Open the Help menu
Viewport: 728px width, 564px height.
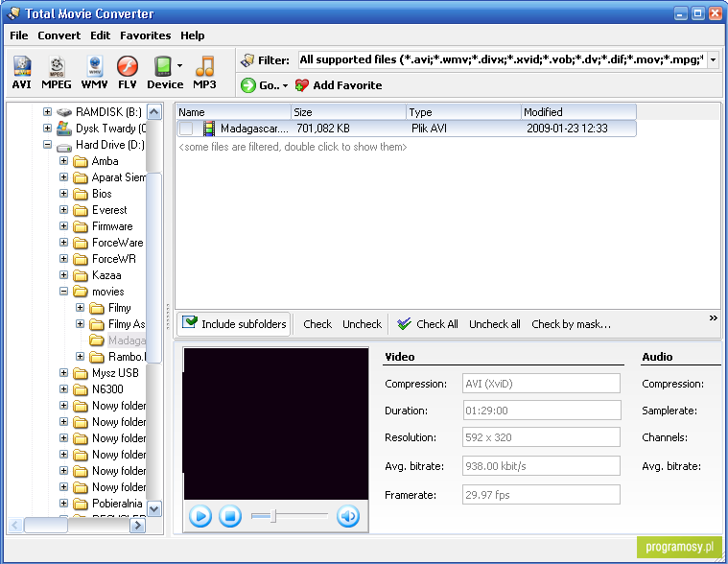pos(192,35)
